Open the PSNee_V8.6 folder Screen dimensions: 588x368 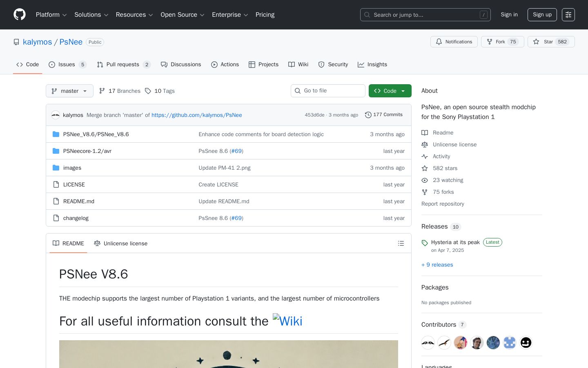click(96, 134)
